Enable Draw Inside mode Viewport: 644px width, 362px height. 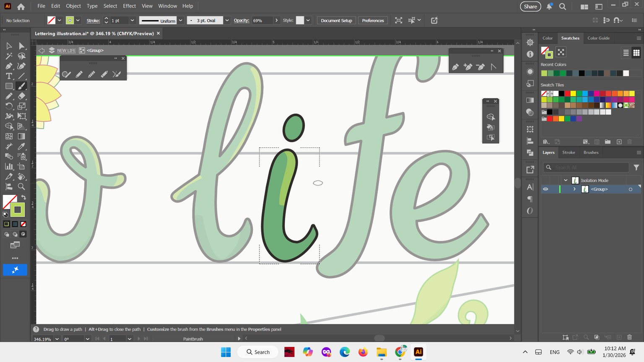coord(23,234)
